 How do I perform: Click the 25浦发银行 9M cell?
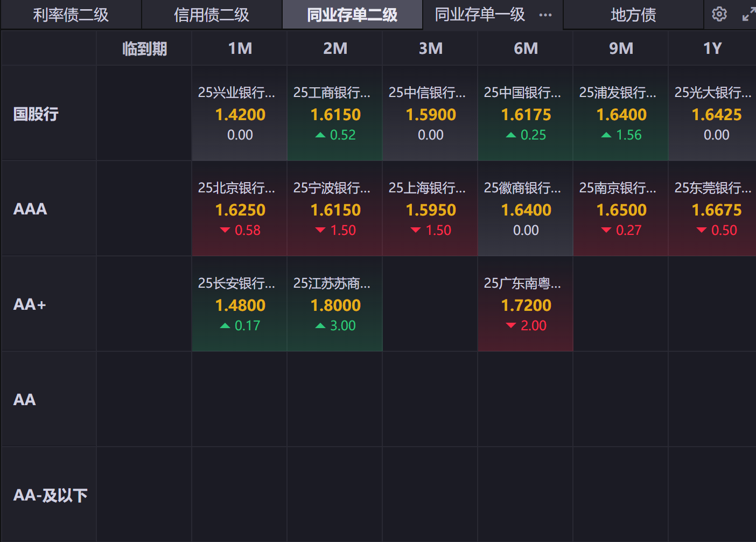(x=621, y=114)
